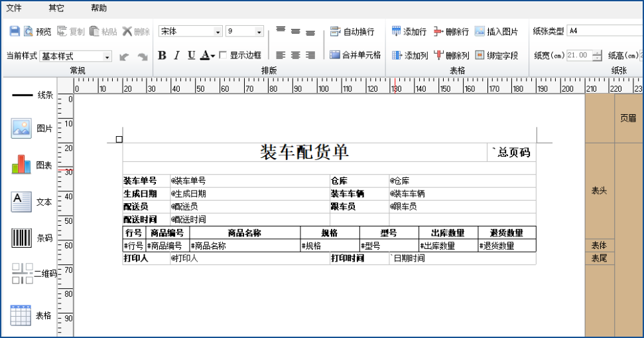Open the 文件 menu
The image size is (644, 338).
(14, 8)
